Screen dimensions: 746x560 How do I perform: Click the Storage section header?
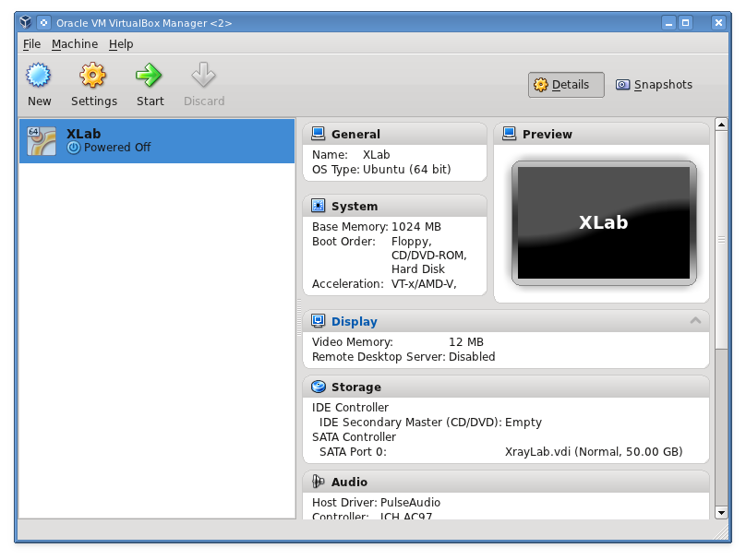[x=506, y=387]
